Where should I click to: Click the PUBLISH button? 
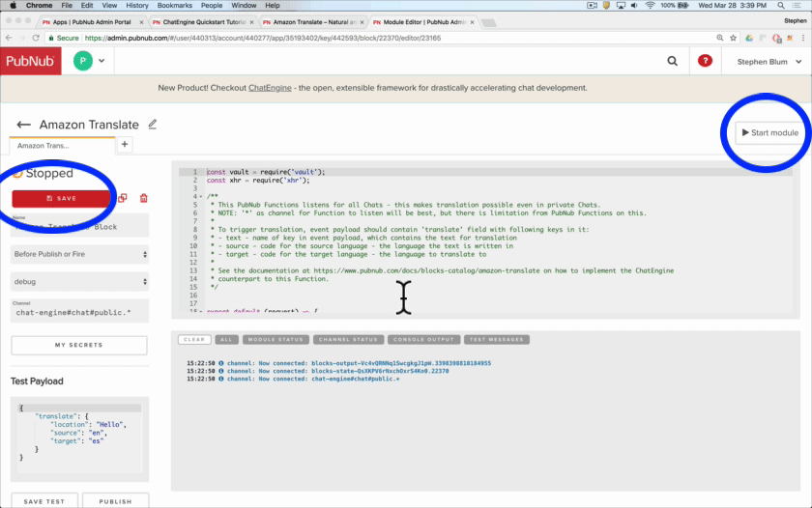click(x=115, y=501)
